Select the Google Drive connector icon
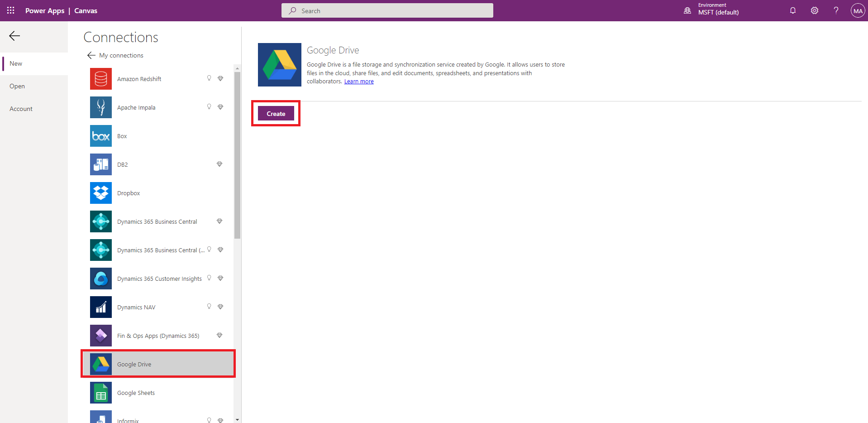The width and height of the screenshot is (868, 423). tap(100, 364)
